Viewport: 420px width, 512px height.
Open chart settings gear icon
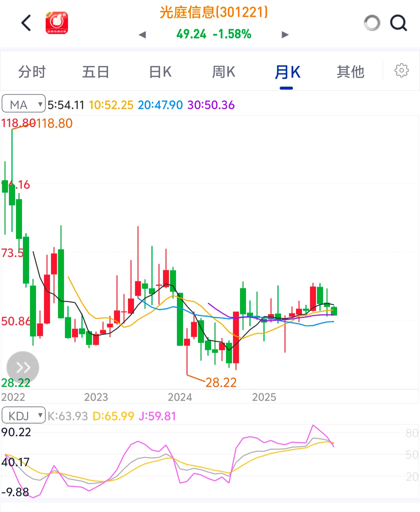pos(401,70)
